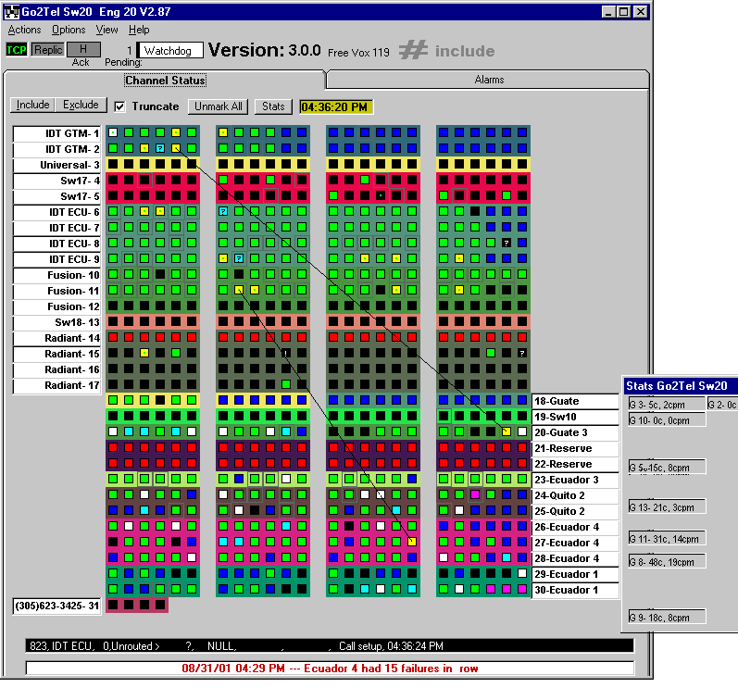
Task: Select the 21-Reserve row label
Action: pos(575,449)
